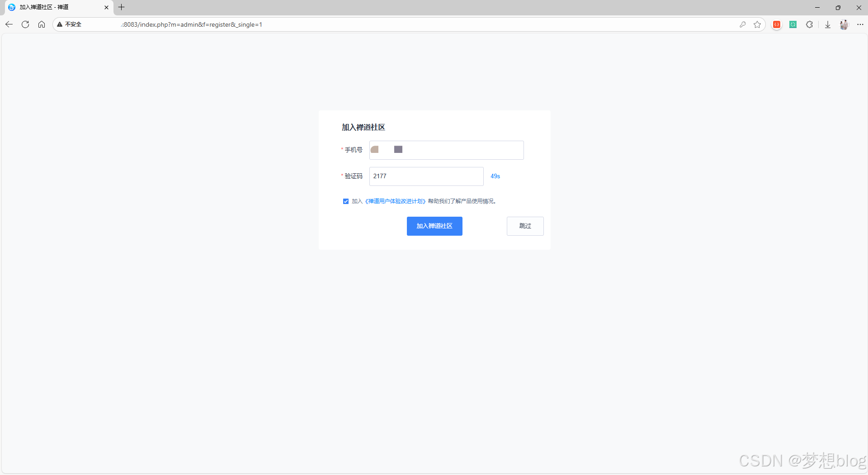Open a new browser tab
Screen dimensions: 868x475
tap(121, 7)
